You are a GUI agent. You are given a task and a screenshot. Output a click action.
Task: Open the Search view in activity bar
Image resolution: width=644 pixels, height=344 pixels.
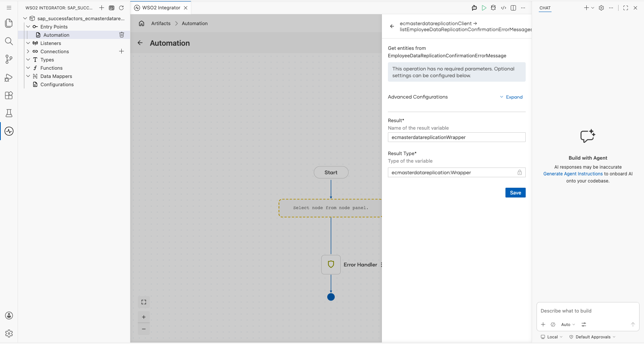coord(9,41)
